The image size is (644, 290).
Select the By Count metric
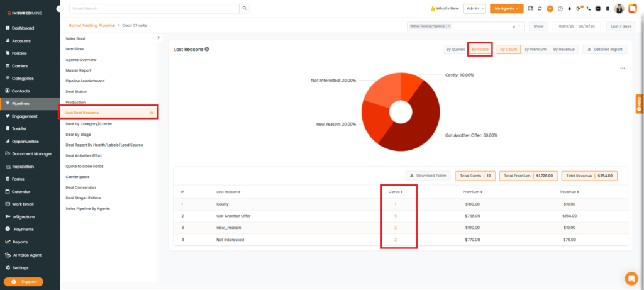pyautogui.click(x=508, y=49)
